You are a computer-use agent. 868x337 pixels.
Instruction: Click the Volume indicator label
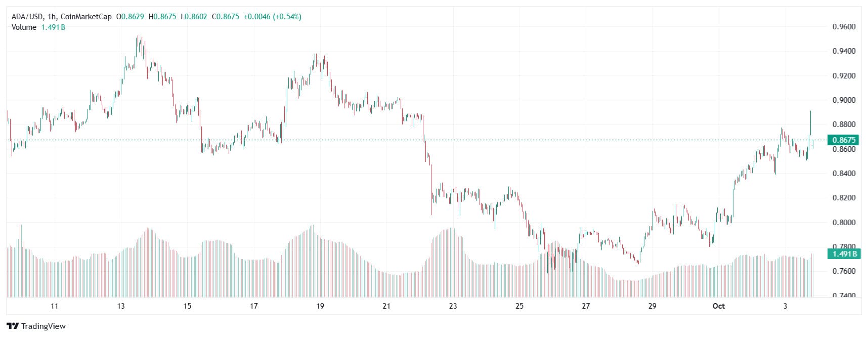24,27
